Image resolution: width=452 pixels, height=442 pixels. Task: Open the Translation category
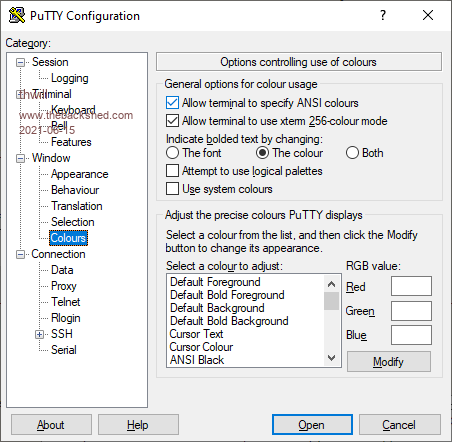pyautogui.click(x=77, y=206)
